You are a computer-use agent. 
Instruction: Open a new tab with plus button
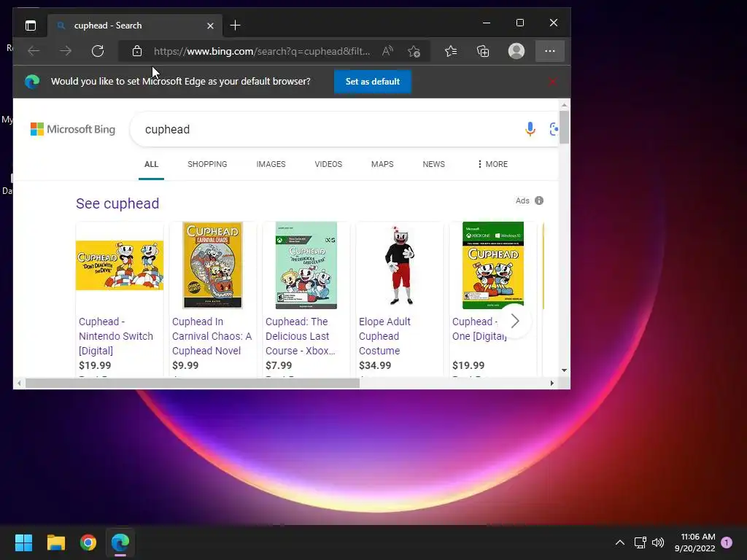click(x=236, y=26)
